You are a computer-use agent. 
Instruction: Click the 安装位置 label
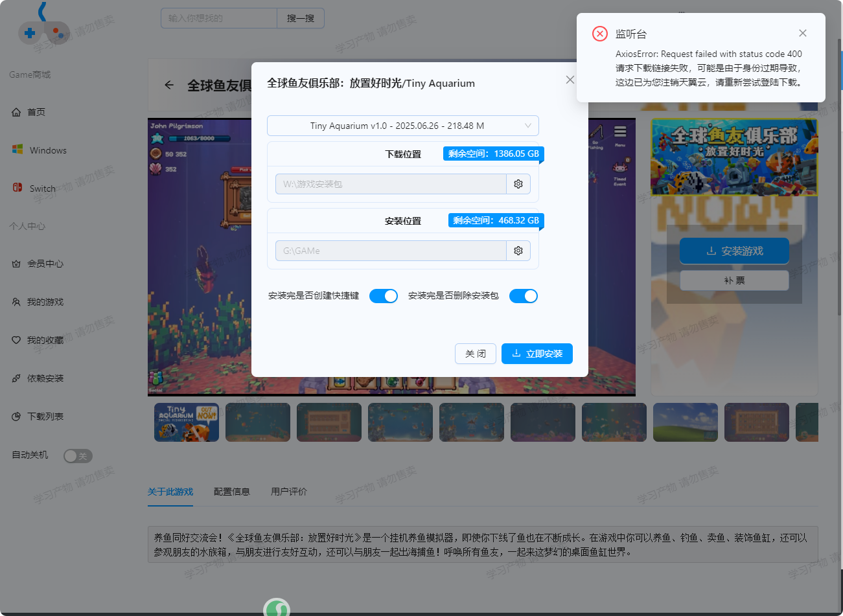point(403,221)
